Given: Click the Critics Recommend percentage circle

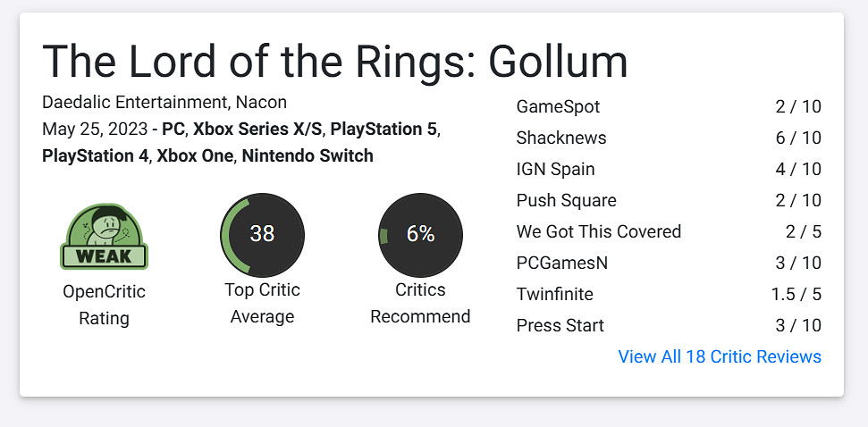Looking at the screenshot, I should coord(420,235).
